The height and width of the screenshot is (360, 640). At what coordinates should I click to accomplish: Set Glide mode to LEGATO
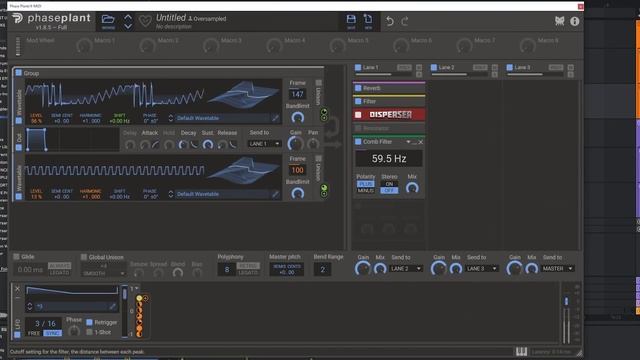pyautogui.click(x=60, y=272)
